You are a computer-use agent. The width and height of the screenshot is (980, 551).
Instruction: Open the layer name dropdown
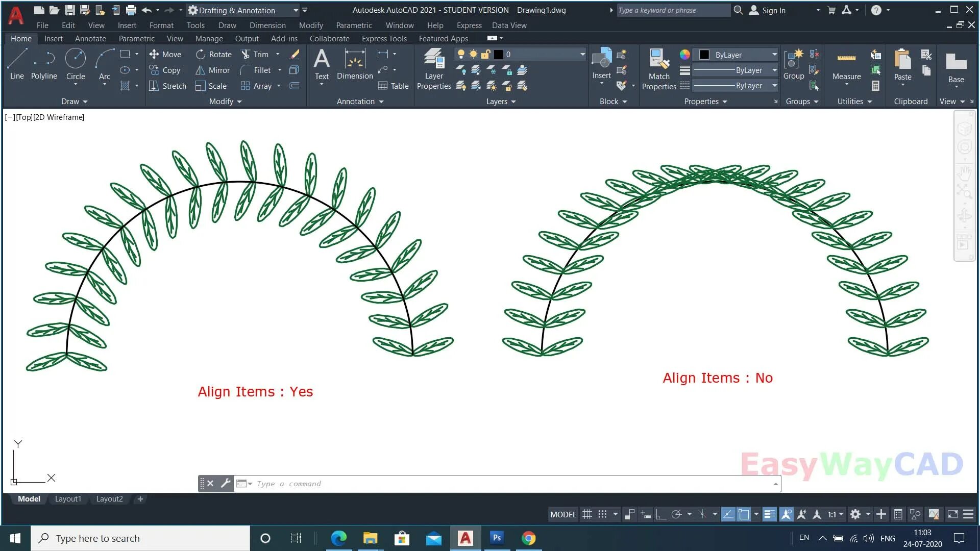[582, 54]
